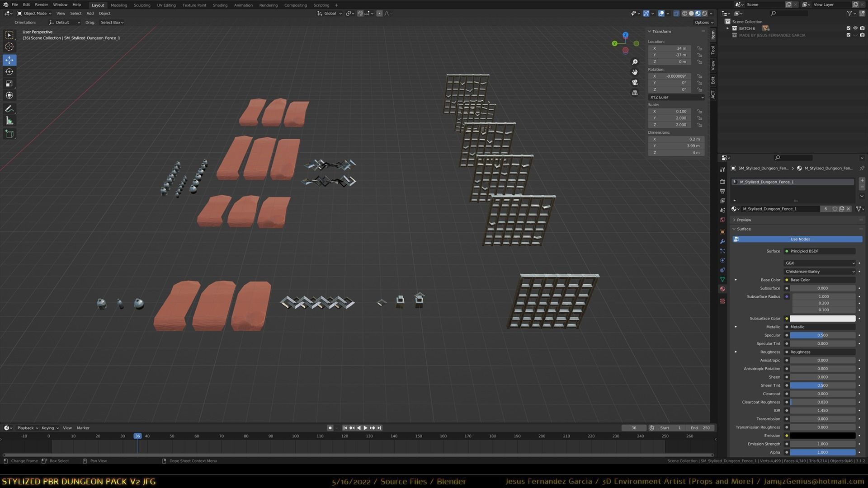
Task: Toggle snapping magnet in viewport header
Action: pyautogui.click(x=360, y=14)
